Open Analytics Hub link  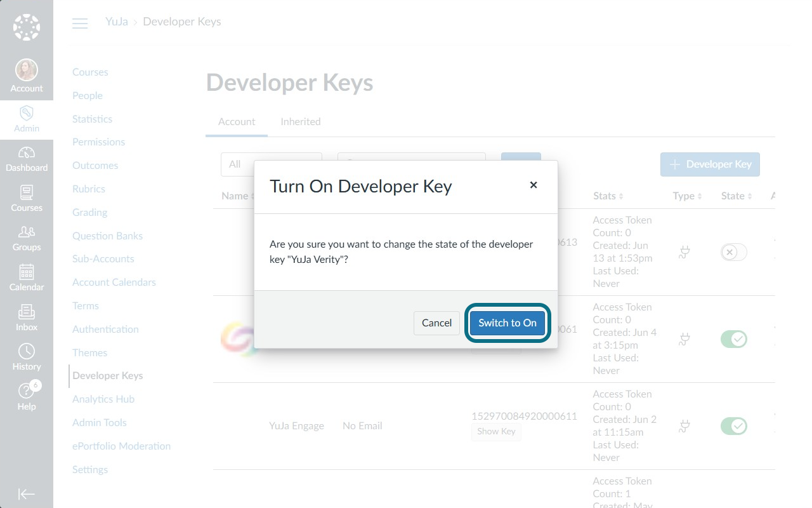coord(103,399)
